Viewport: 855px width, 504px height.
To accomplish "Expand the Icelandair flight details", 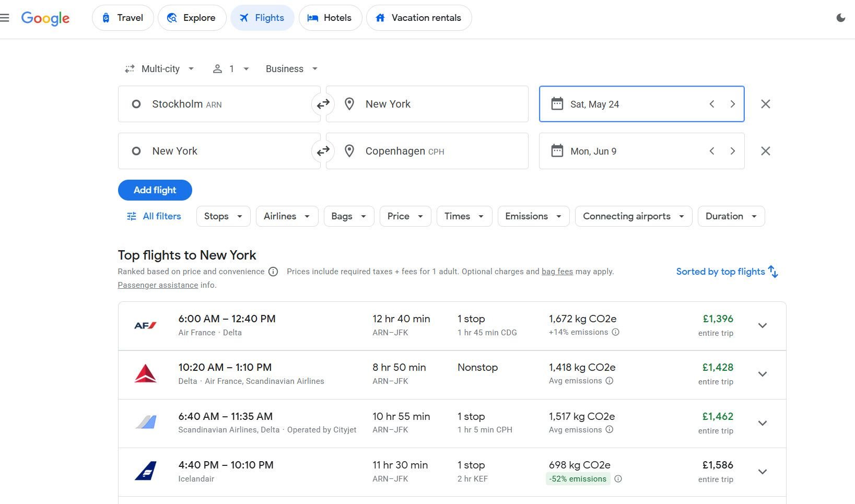I will (762, 472).
